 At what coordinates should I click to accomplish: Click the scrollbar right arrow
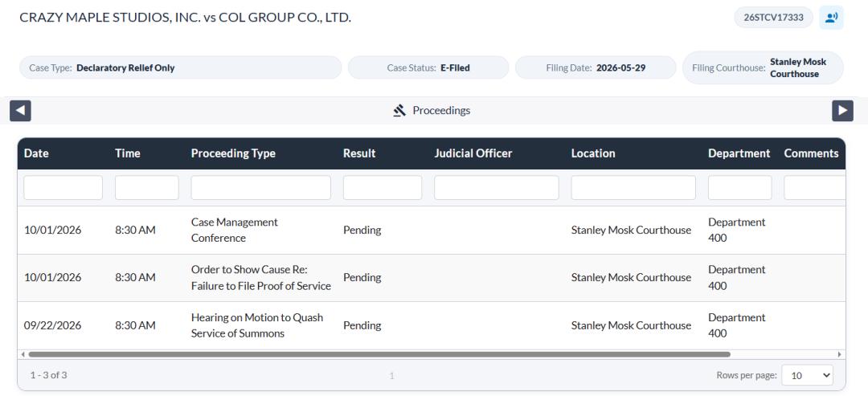point(840,354)
